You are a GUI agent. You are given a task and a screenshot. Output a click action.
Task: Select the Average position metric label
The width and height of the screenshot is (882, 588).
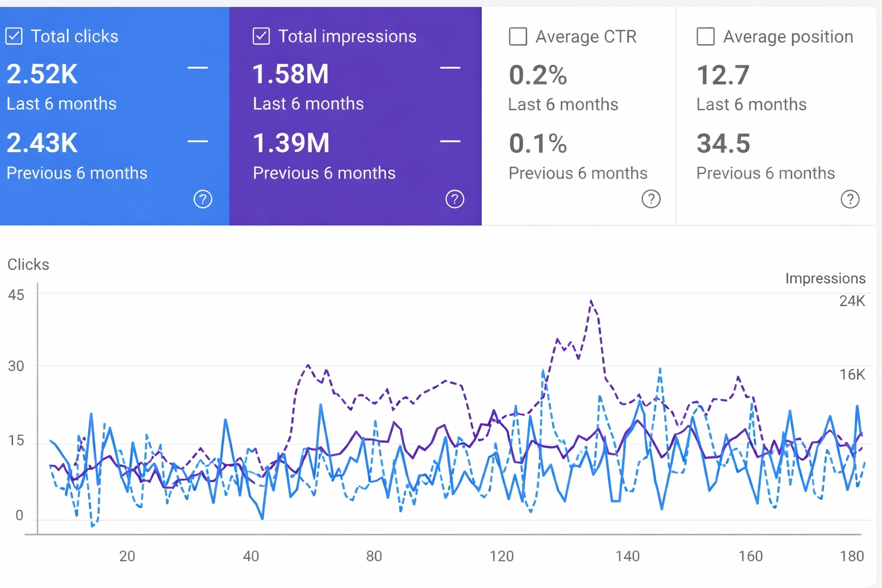(x=788, y=37)
